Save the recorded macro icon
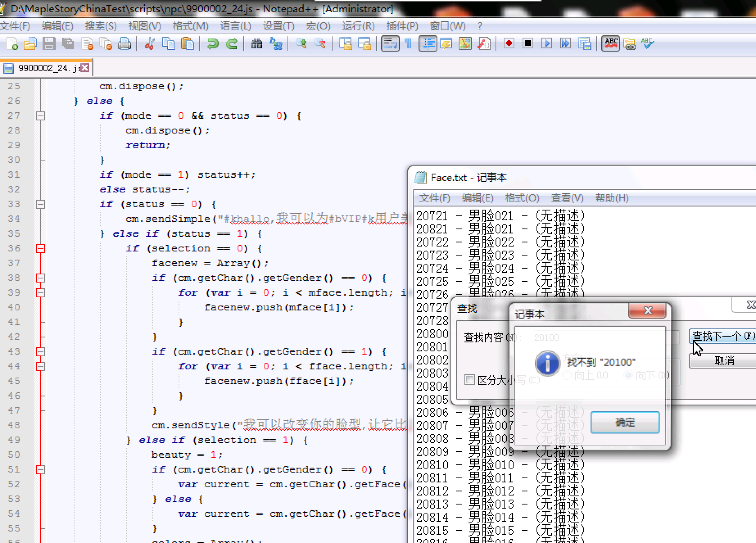Viewport: 756px width, 543px height. tap(585, 43)
